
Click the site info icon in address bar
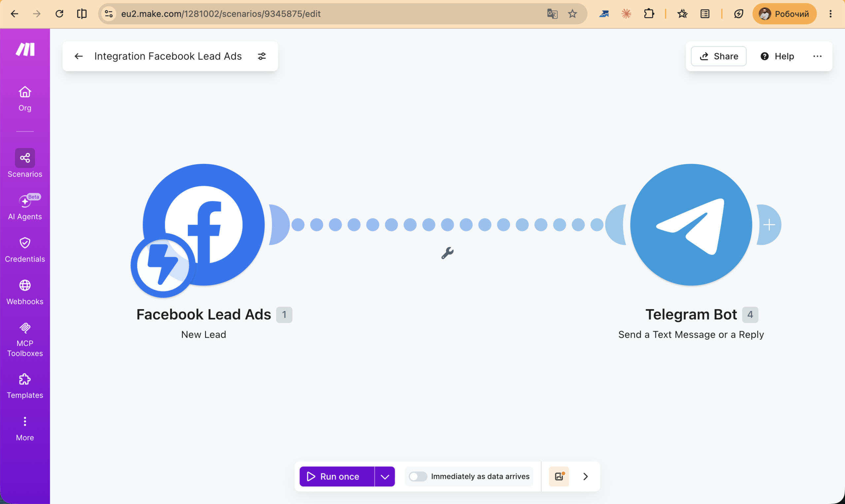(x=109, y=14)
